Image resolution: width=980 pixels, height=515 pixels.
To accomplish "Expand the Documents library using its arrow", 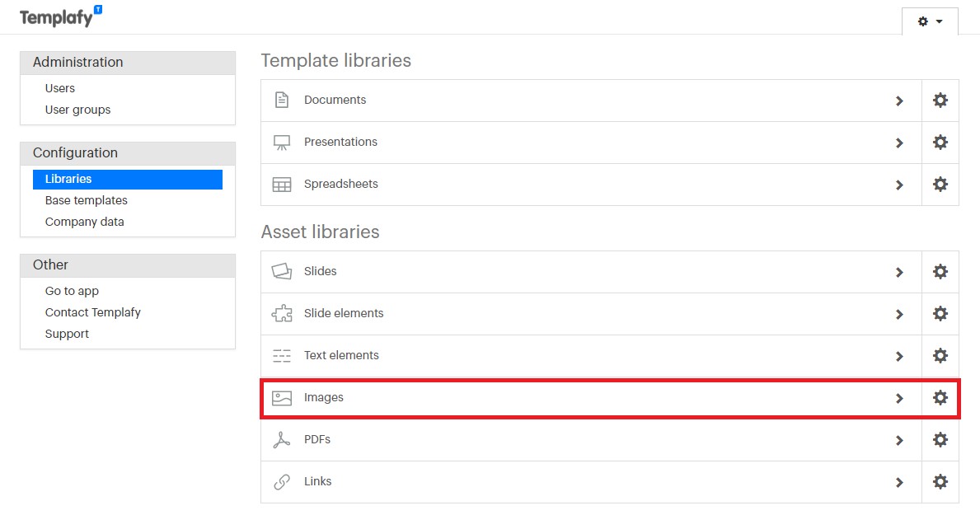I will [900, 99].
